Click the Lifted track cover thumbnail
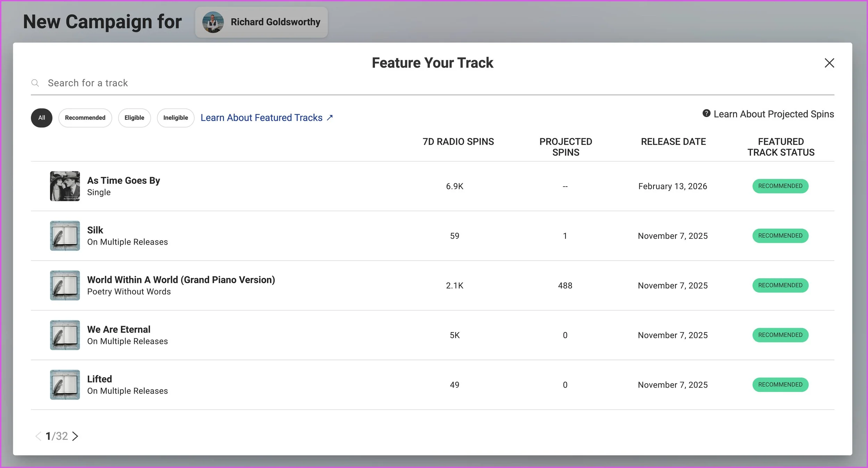Screen dimensions: 868x468 click(x=65, y=385)
